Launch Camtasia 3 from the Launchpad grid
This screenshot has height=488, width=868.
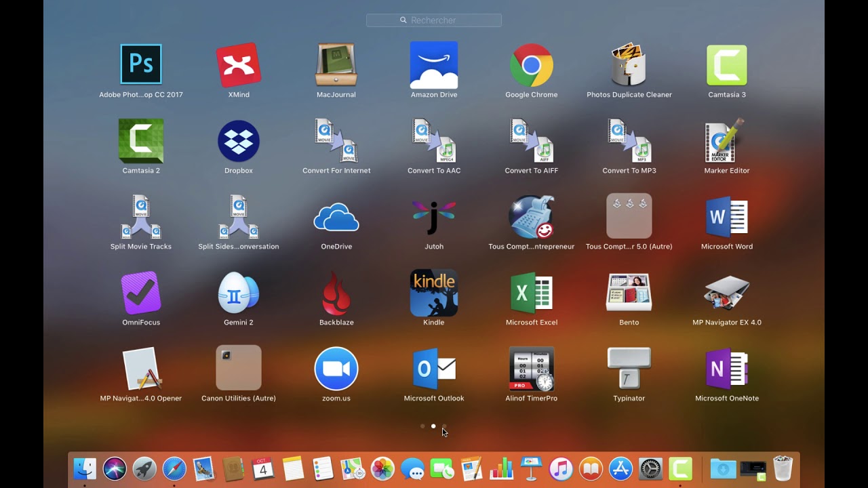pyautogui.click(x=727, y=64)
